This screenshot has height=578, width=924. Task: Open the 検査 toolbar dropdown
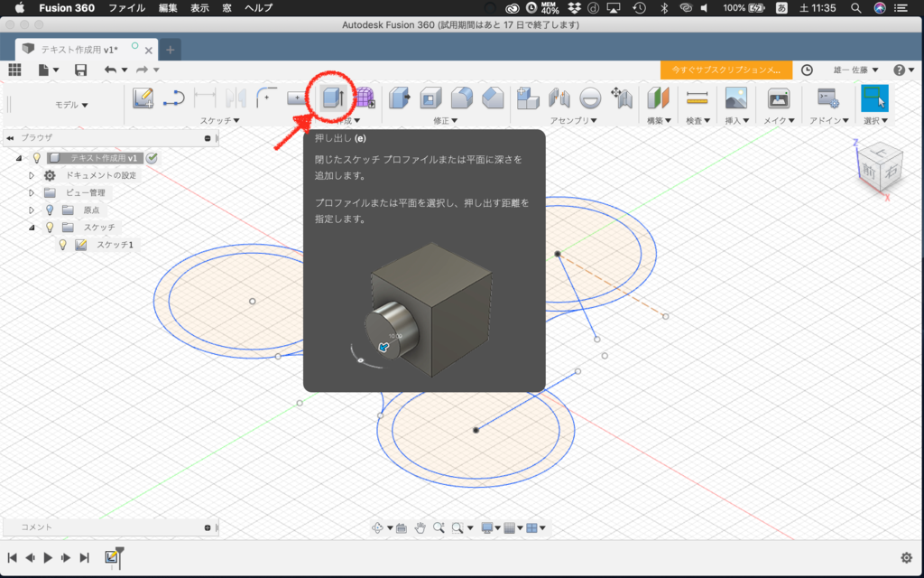point(698,120)
